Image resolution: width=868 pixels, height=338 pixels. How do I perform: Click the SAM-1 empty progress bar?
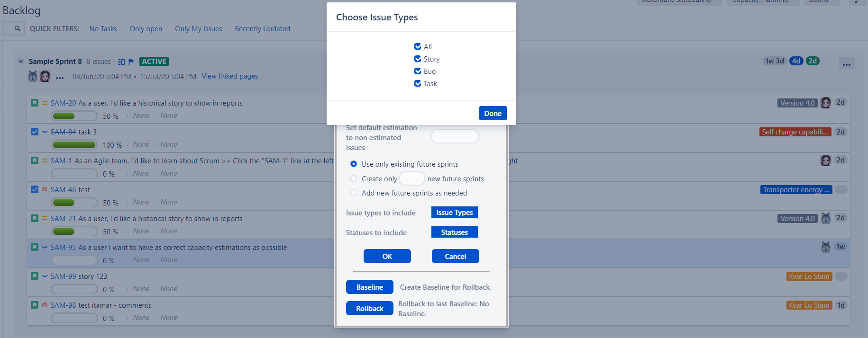pyautogui.click(x=74, y=174)
